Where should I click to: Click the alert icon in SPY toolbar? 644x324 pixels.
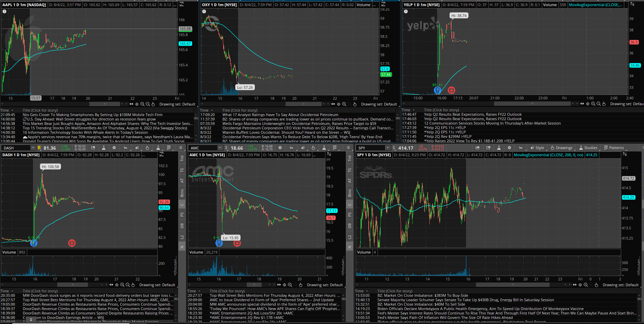pyautogui.click(x=488, y=148)
